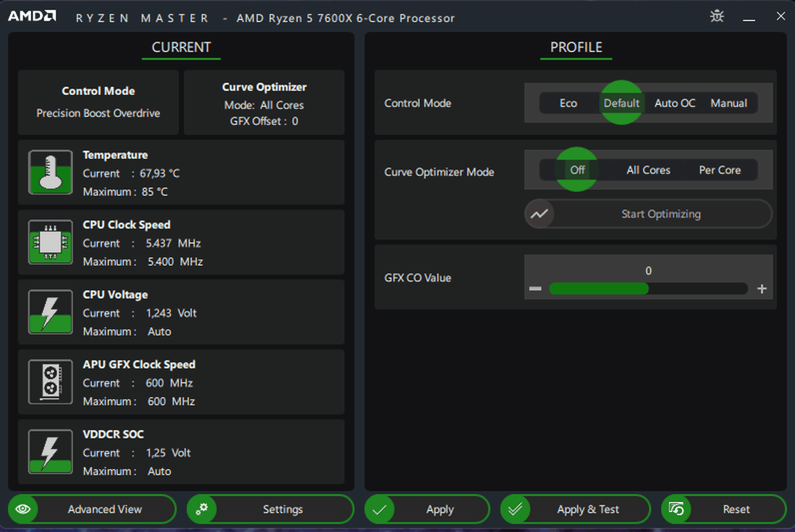Viewport: 795px width, 532px height.
Task: Click the Temperature thermometer icon
Action: pyautogui.click(x=50, y=172)
